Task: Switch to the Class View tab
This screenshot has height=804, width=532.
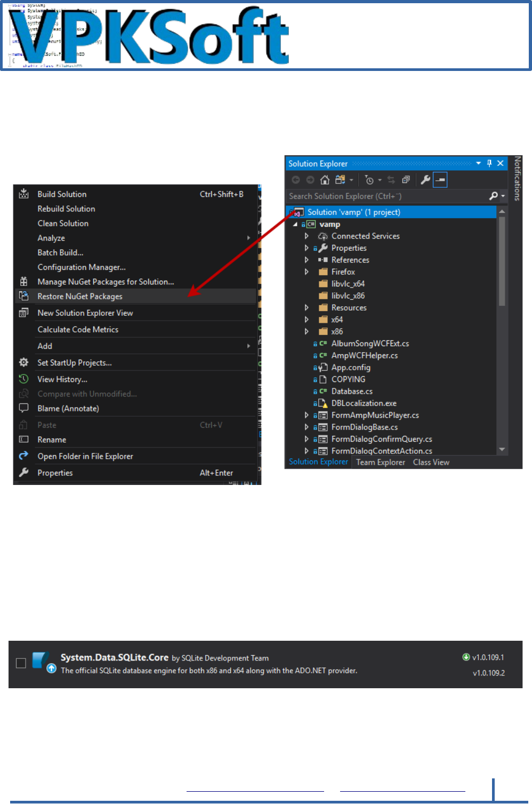Action: click(x=431, y=463)
